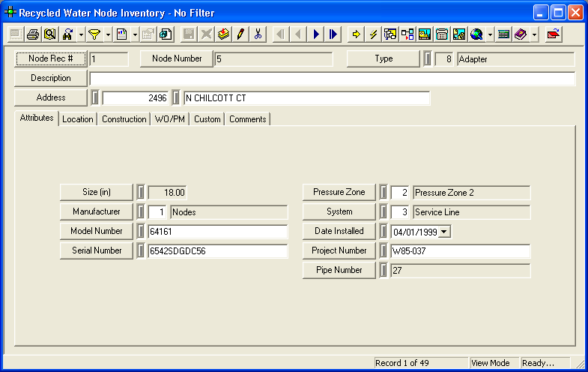Expand the binoculars find dropdown arrow

[x=81, y=35]
